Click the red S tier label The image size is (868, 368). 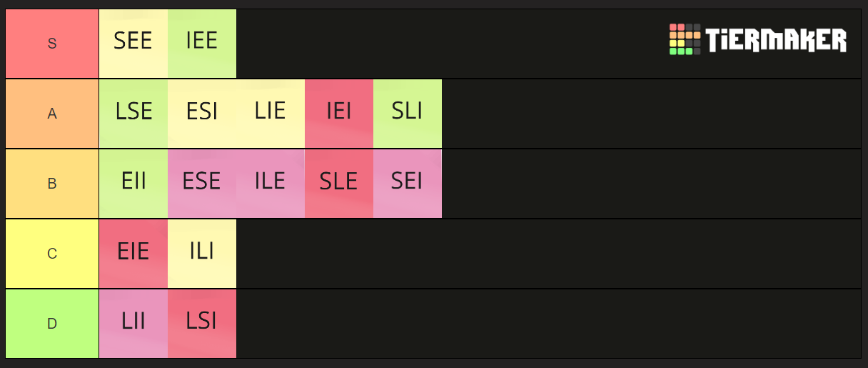click(x=52, y=44)
